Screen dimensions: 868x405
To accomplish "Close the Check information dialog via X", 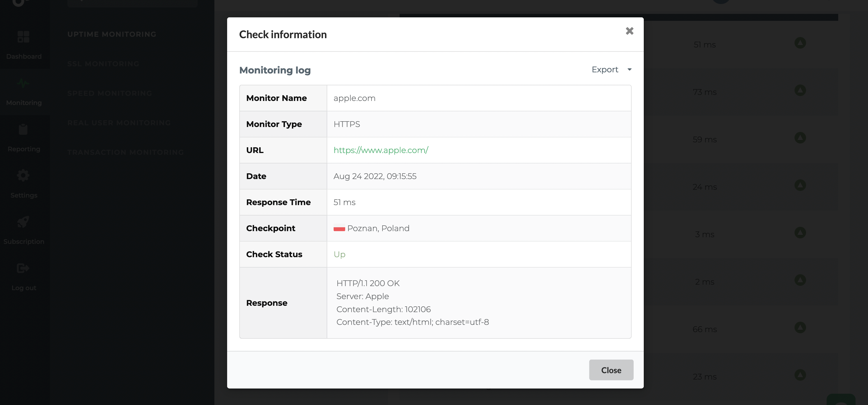I will pyautogui.click(x=629, y=31).
